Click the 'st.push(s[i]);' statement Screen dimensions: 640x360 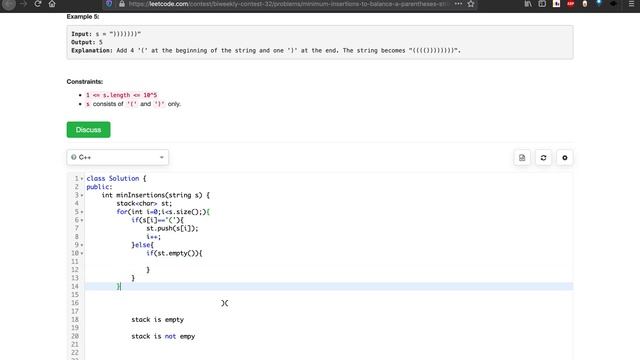pyautogui.click(x=172, y=228)
